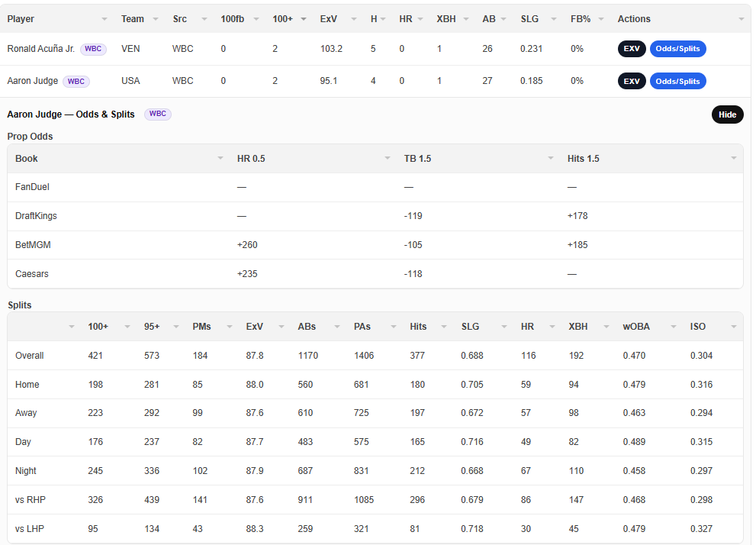Click Odds/Splits button for Ronald Acuña Jr.

(678, 49)
